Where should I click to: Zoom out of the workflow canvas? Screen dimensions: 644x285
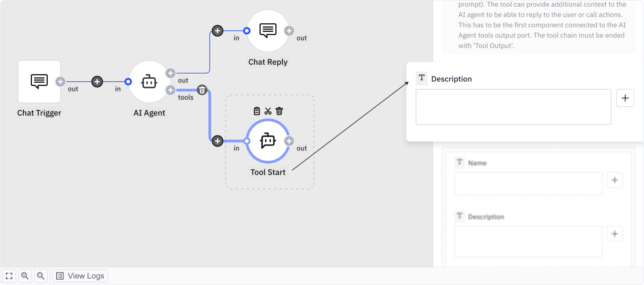point(41,276)
